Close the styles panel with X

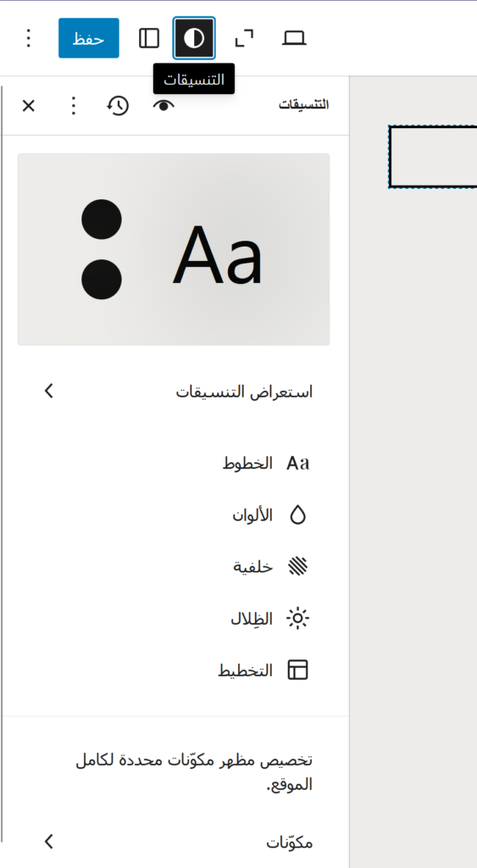pos(28,105)
